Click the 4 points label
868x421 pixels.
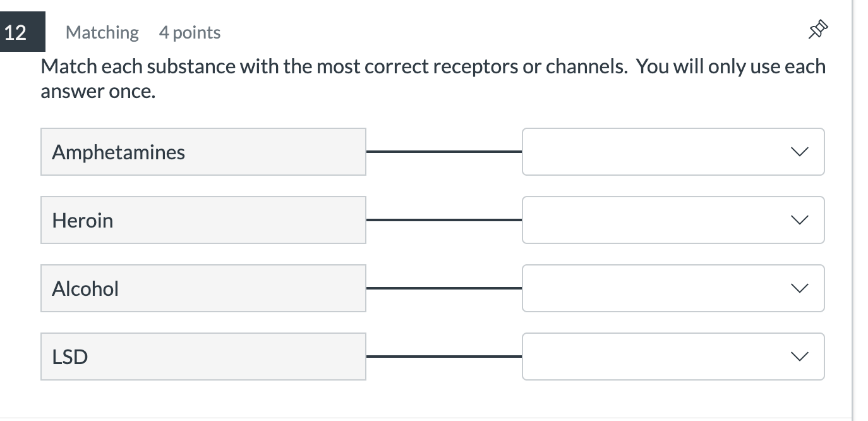190,32
